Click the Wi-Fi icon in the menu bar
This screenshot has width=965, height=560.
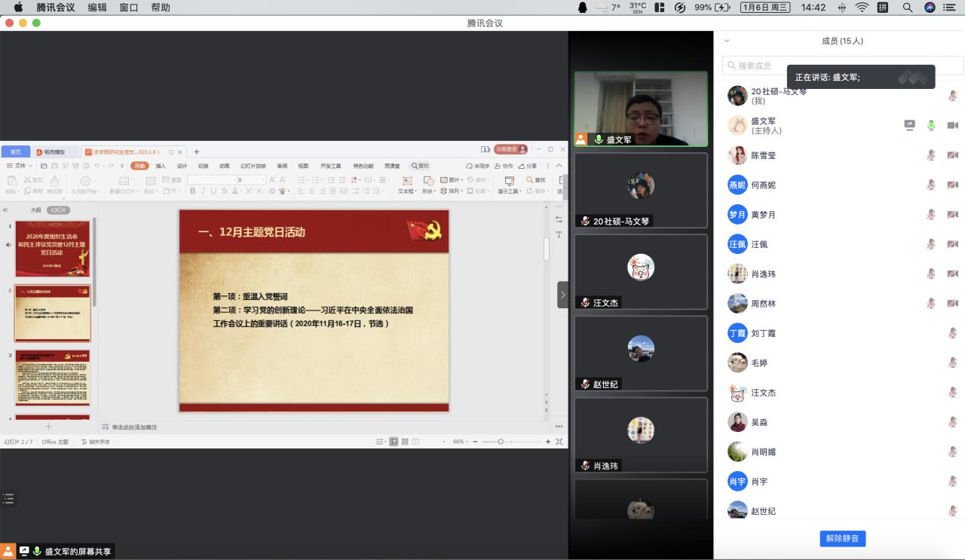click(862, 8)
